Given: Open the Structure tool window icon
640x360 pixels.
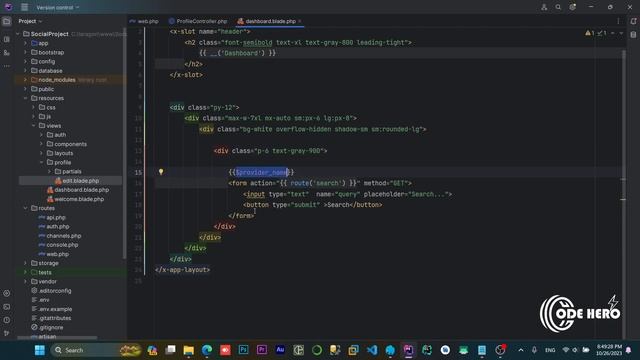Looking at the screenshot, I should pos(7,39).
